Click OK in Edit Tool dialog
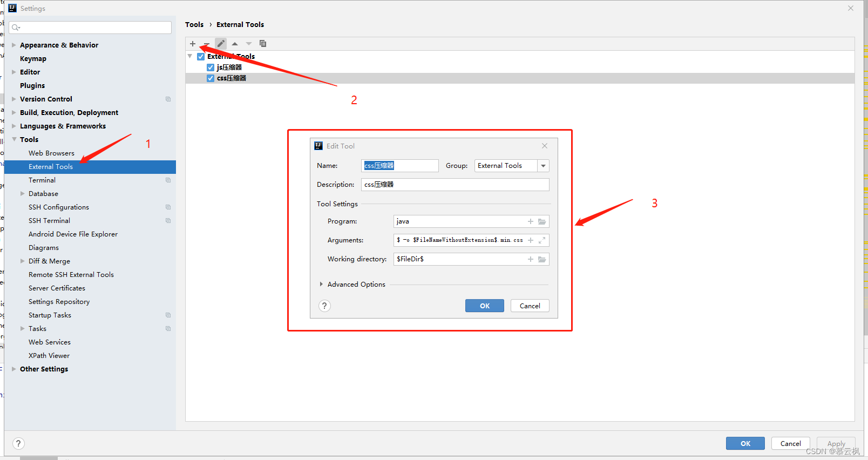The height and width of the screenshot is (460, 868). click(485, 306)
